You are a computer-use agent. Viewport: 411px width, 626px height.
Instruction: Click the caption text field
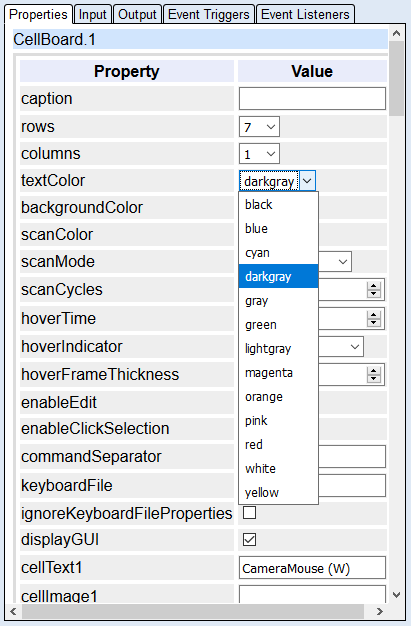pos(312,99)
